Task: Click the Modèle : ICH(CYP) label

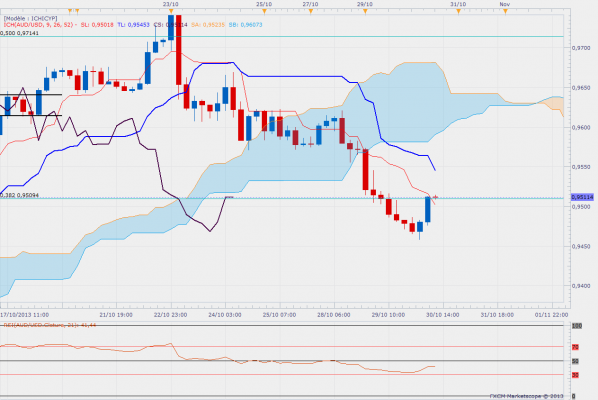Action: point(31,18)
